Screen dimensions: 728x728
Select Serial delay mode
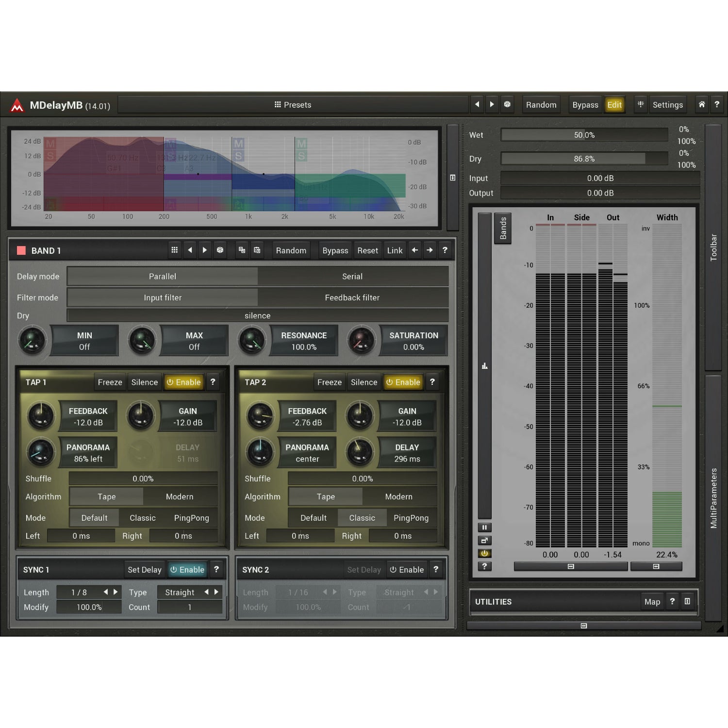pos(352,276)
